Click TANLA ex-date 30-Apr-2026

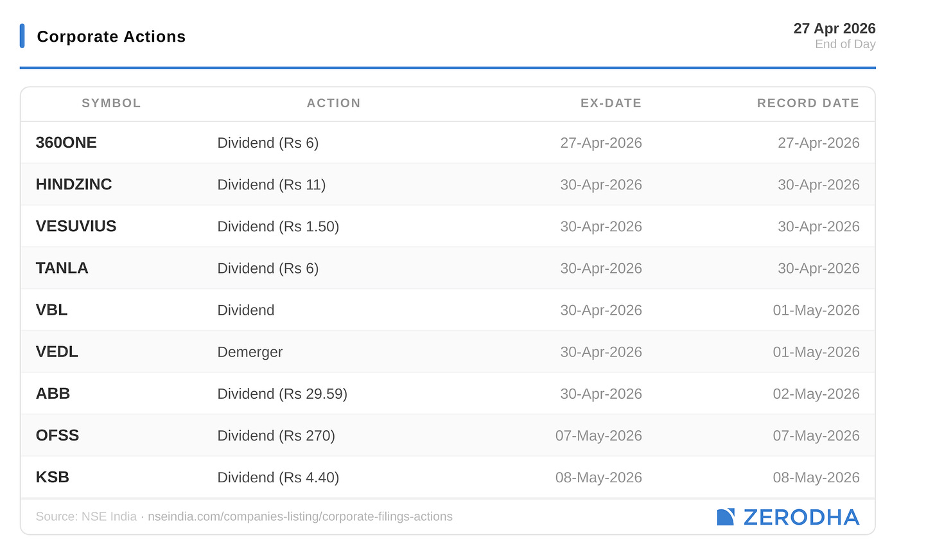coord(601,268)
